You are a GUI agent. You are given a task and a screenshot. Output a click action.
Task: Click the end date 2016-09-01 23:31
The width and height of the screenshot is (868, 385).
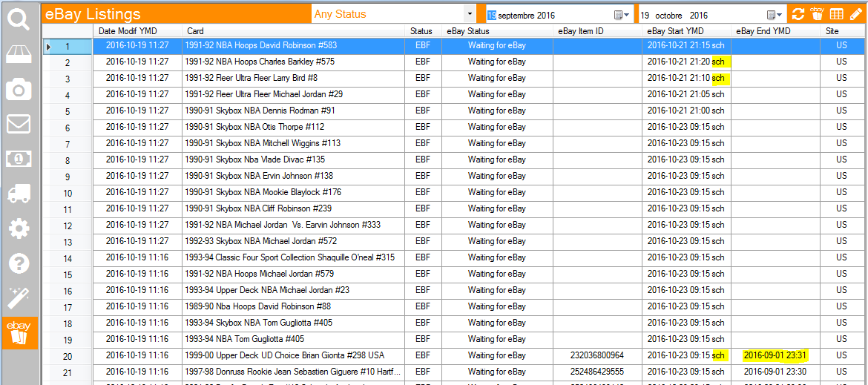pyautogui.click(x=775, y=355)
